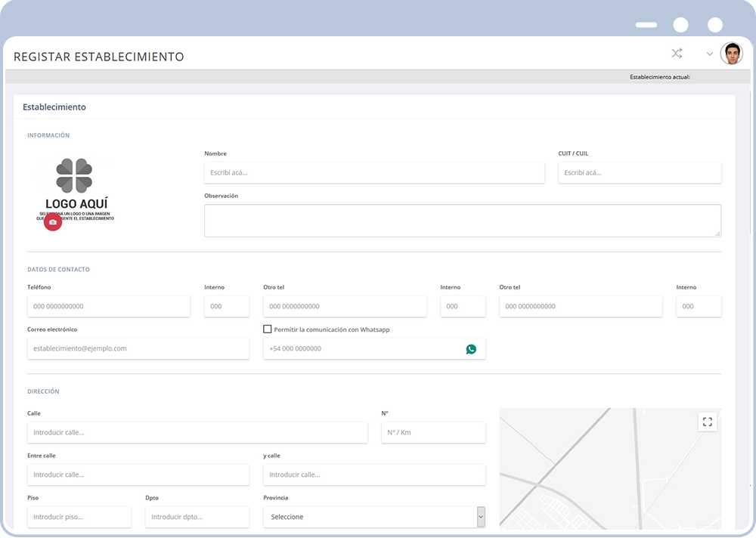Click the red camera upload logo button

[52, 222]
